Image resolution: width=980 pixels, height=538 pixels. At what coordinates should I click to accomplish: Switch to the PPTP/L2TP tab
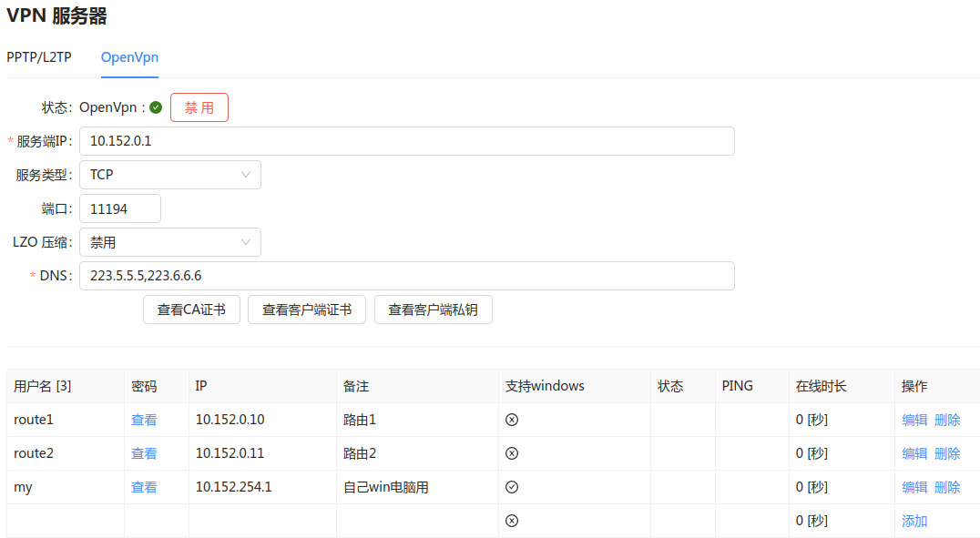point(39,56)
